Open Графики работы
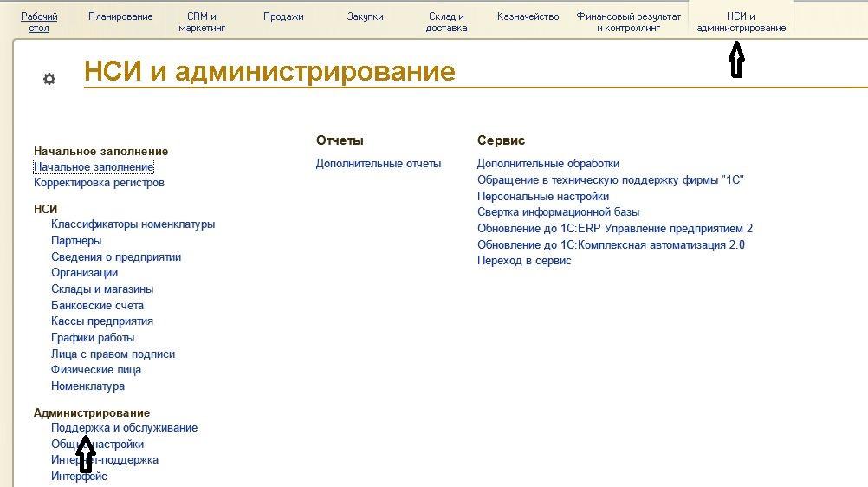 pyautogui.click(x=93, y=337)
